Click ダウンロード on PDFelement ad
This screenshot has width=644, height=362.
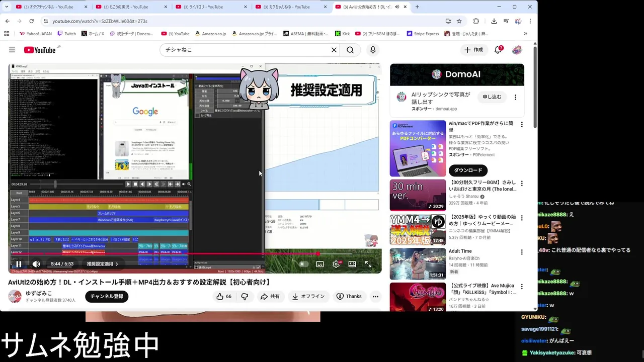[468, 170]
